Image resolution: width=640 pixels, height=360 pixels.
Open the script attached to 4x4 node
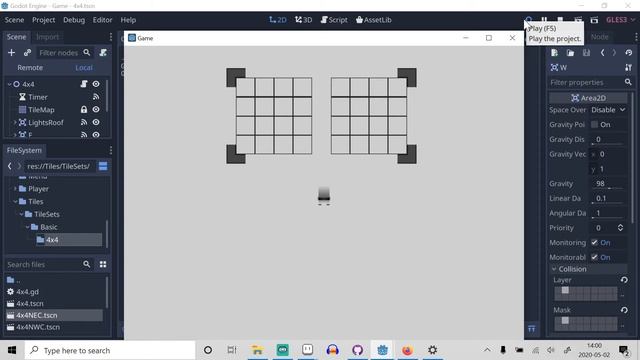pos(84,84)
